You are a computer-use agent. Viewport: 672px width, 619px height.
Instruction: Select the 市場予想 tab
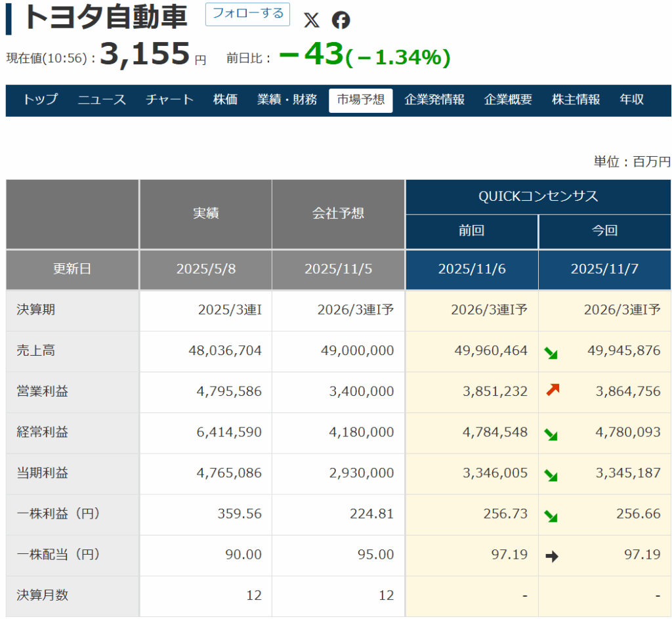[360, 100]
